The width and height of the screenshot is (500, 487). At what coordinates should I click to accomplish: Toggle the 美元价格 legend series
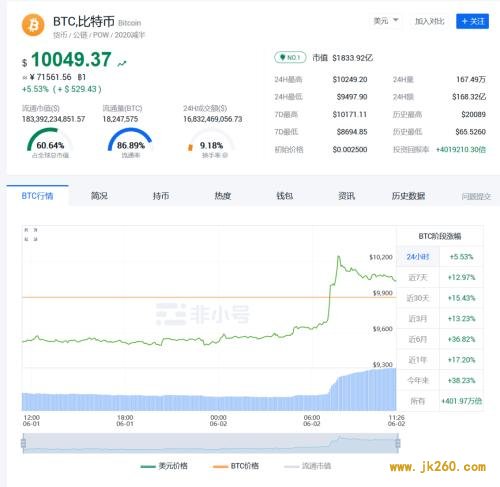coord(164,466)
